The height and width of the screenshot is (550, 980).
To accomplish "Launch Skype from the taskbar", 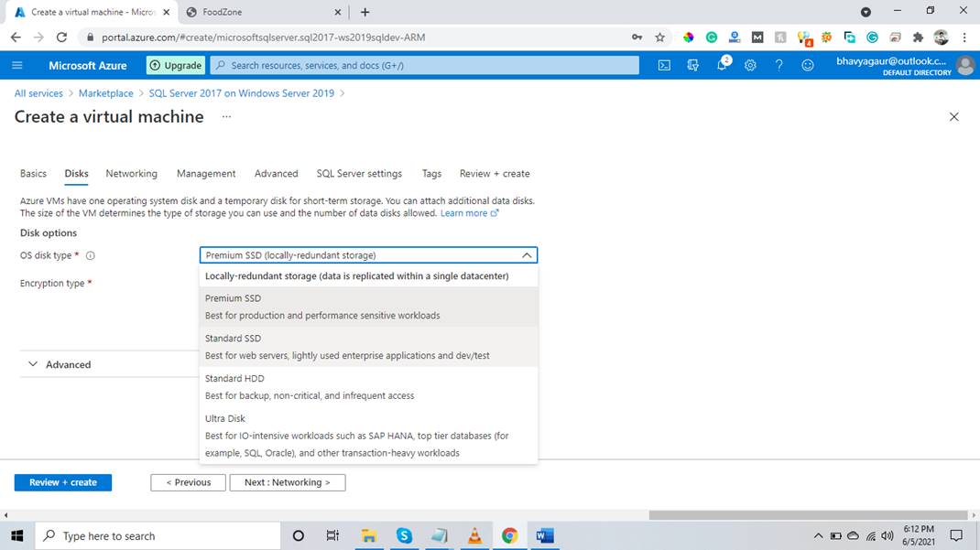I will 404,535.
